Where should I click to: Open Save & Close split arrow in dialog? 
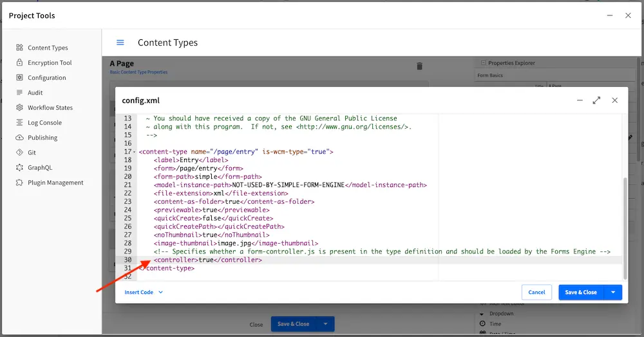613,293
